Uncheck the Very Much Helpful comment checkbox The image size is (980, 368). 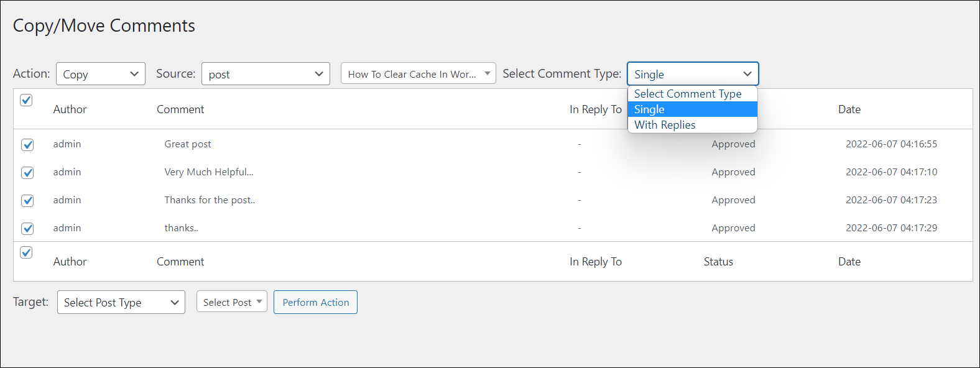[27, 173]
